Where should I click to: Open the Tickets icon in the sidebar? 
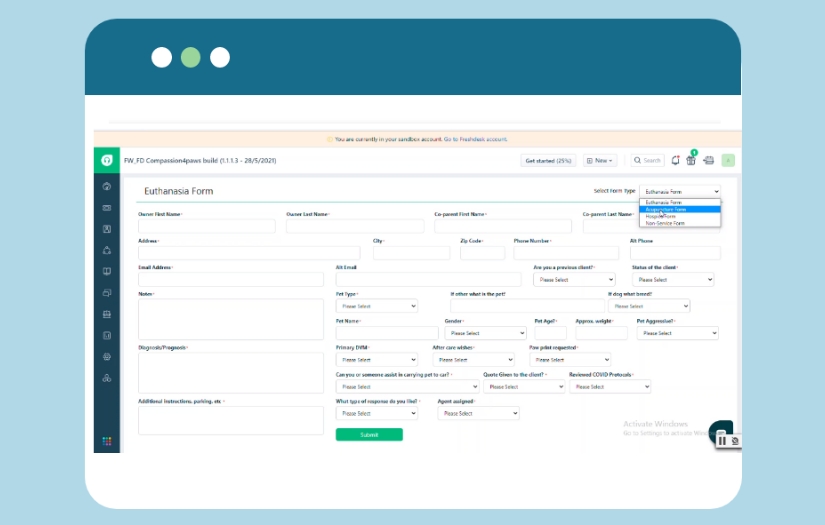pos(107,207)
